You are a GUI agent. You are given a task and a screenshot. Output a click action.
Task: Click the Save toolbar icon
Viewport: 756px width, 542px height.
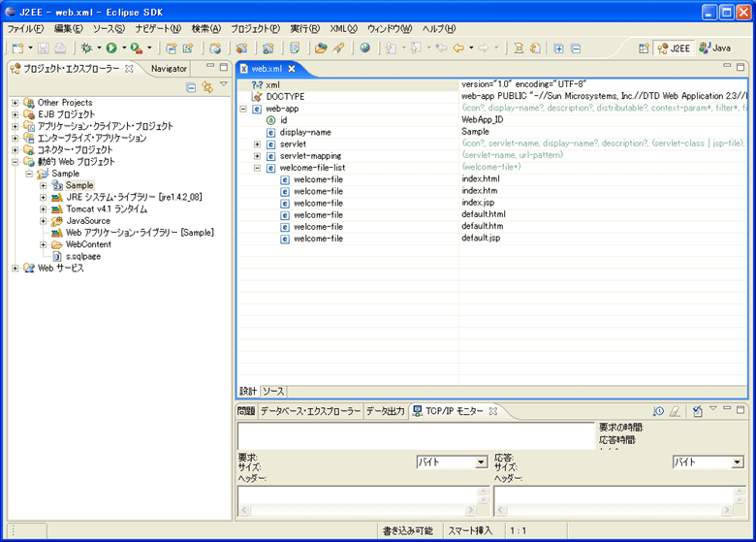tap(44, 48)
